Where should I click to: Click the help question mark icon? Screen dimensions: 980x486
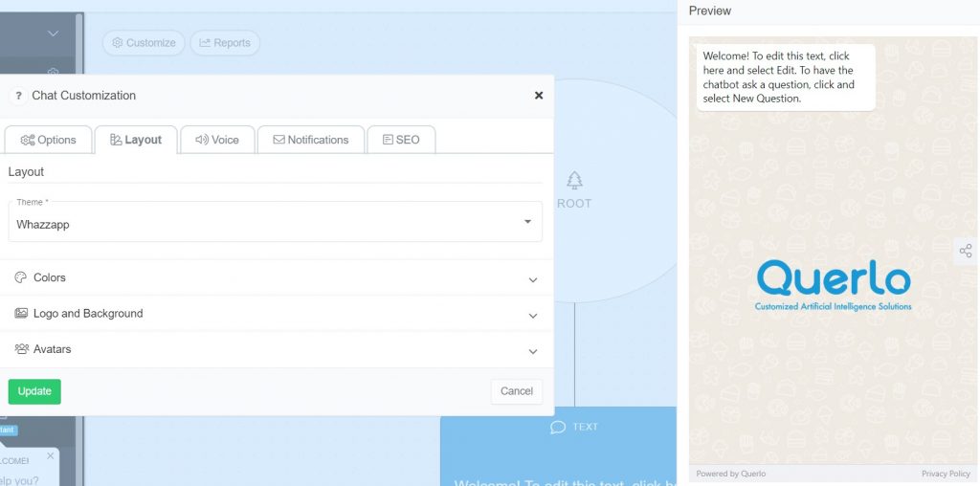pos(19,97)
